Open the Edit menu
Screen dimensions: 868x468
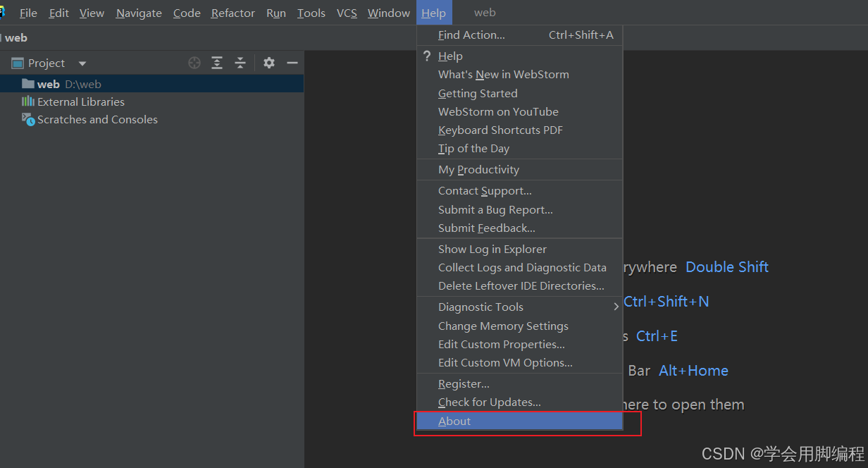[59, 13]
